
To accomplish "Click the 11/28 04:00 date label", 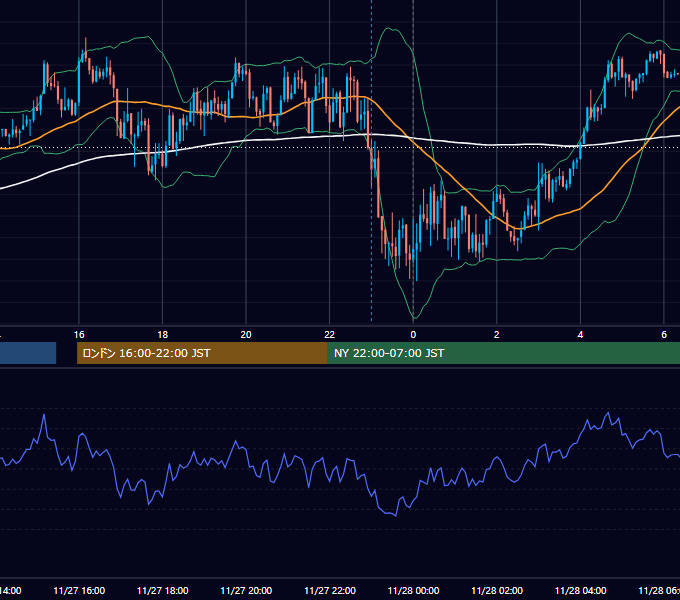I will [x=581, y=590].
